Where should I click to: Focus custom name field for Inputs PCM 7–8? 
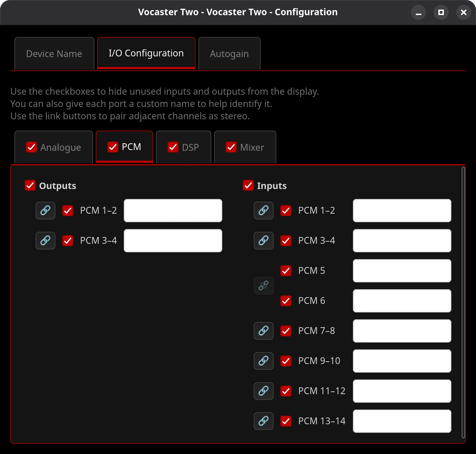tap(402, 331)
